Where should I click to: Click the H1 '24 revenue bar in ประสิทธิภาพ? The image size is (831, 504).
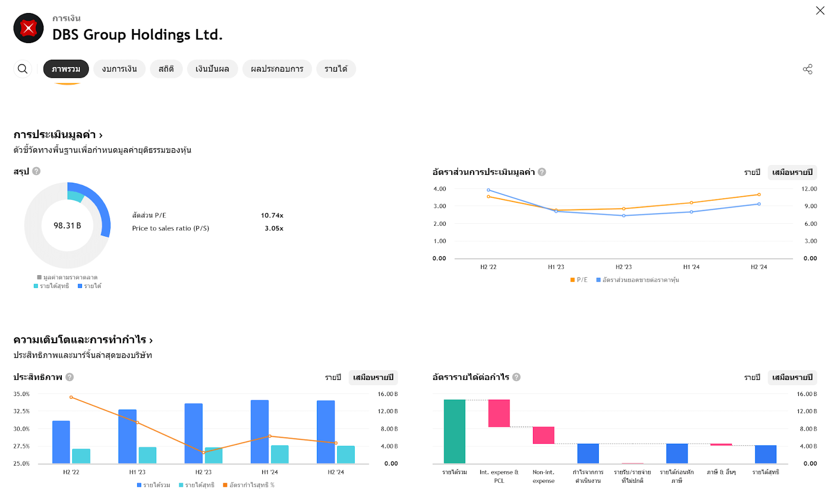[260, 432]
